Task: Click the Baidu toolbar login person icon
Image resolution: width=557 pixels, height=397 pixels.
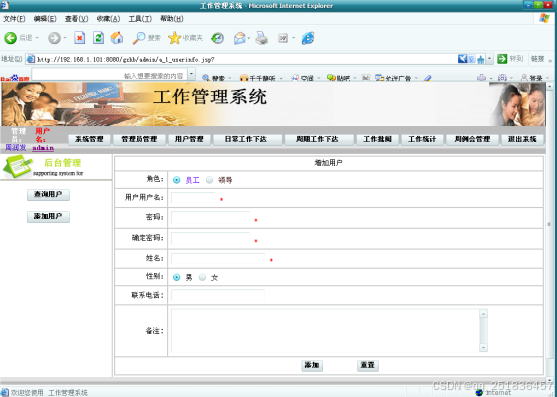Action: pyautogui.click(x=524, y=78)
